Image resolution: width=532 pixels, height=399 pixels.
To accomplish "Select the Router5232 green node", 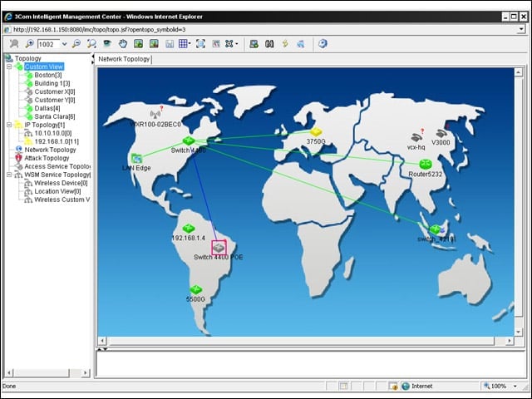I will coord(425,165).
